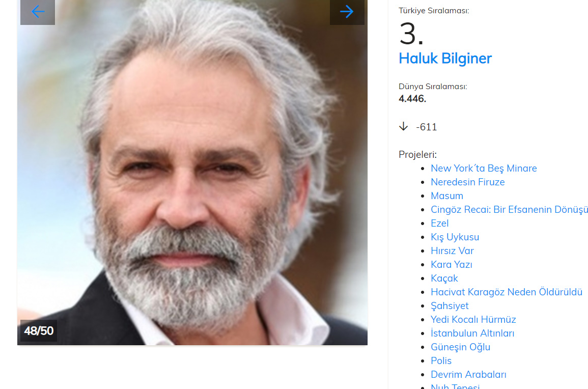Open the Güneşin Oğlu project link
This screenshot has width=588, height=389.
click(x=461, y=347)
